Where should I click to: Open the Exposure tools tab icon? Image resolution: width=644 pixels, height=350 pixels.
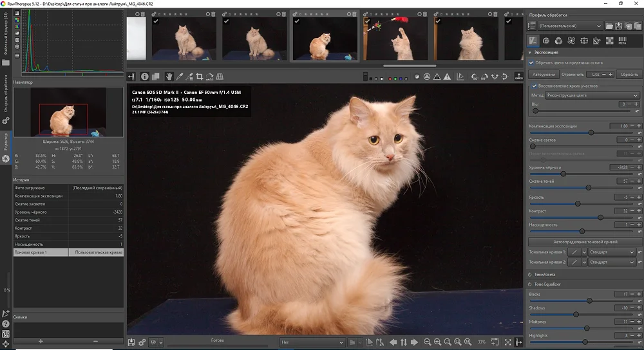click(x=533, y=41)
